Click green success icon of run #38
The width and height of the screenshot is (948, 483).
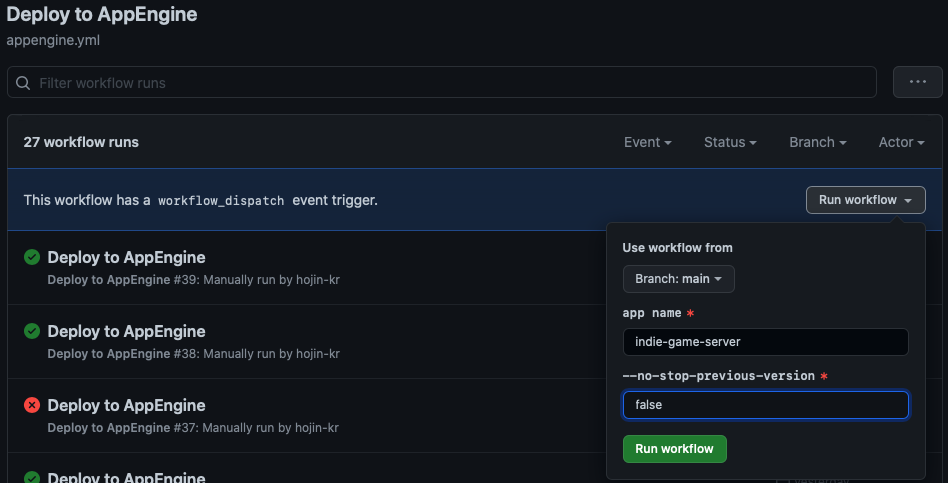(x=32, y=331)
